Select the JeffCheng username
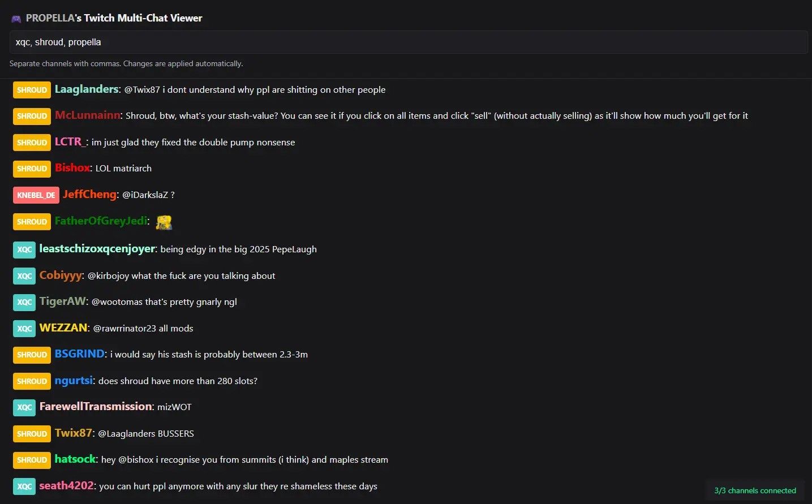812x504 pixels. point(89,195)
